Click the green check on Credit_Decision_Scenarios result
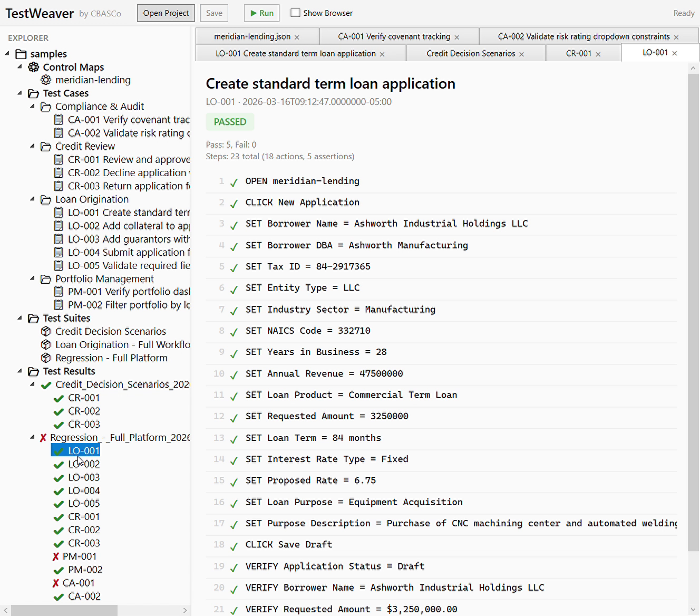The image size is (700, 616). click(x=46, y=384)
